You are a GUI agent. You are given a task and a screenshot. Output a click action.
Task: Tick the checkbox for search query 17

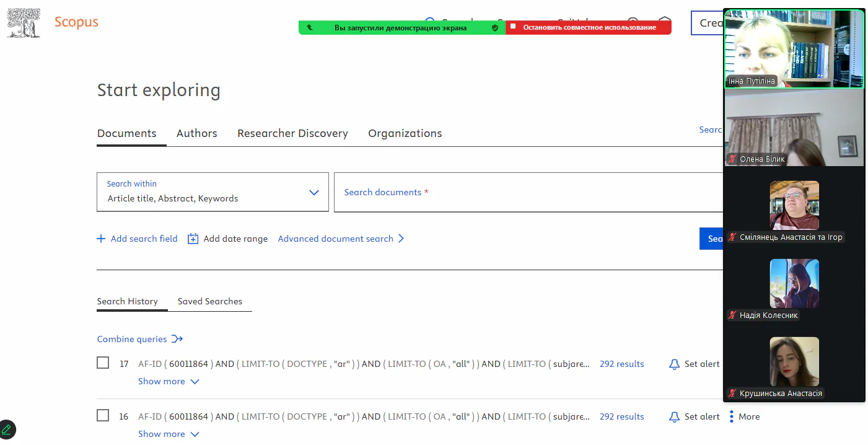pyautogui.click(x=103, y=363)
